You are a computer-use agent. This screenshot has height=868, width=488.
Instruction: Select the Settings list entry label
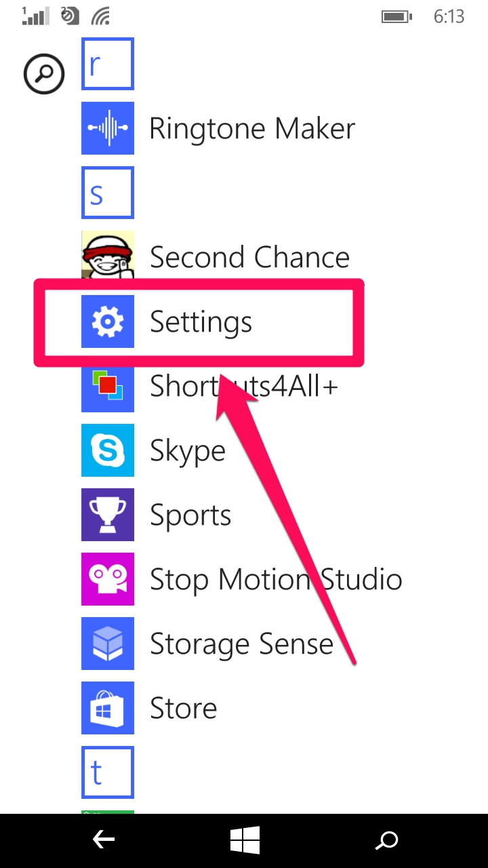[201, 321]
